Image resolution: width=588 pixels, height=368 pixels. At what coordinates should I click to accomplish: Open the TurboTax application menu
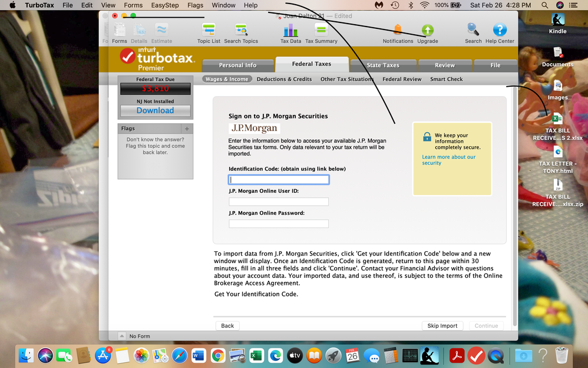tap(39, 5)
